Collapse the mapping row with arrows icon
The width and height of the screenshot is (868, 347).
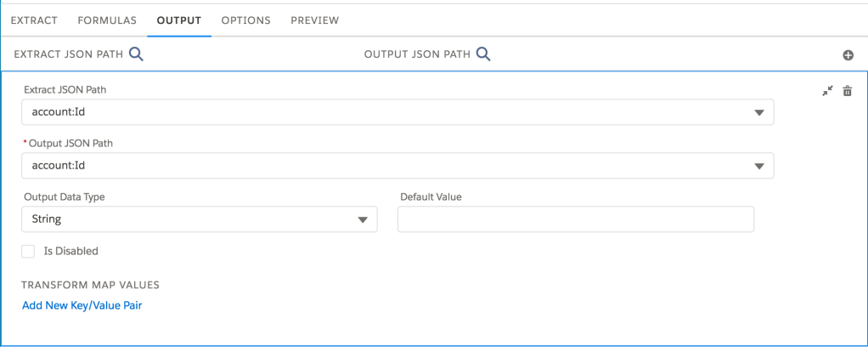tap(828, 91)
